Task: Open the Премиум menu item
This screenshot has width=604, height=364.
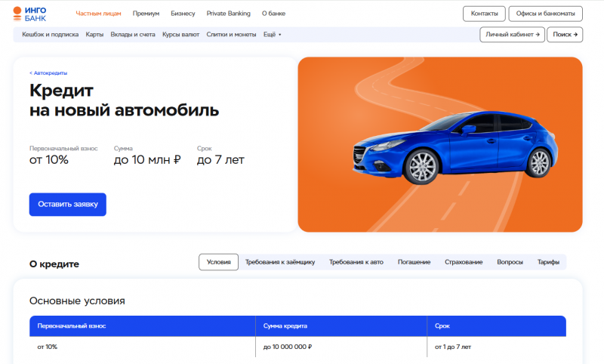Action: point(146,14)
